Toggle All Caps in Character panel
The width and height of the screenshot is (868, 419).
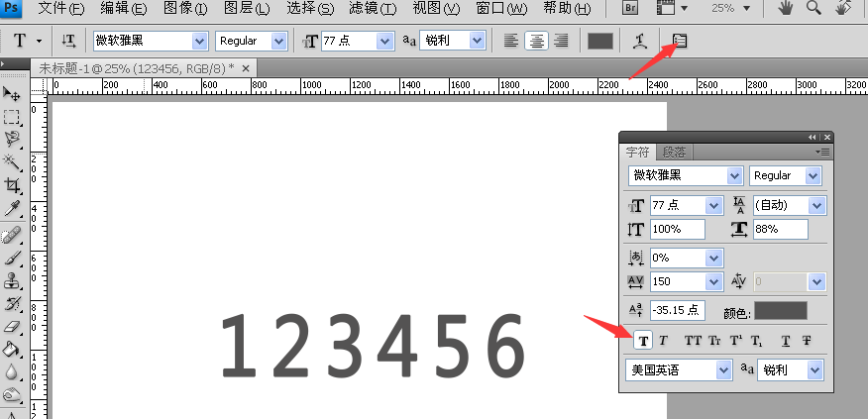693,341
